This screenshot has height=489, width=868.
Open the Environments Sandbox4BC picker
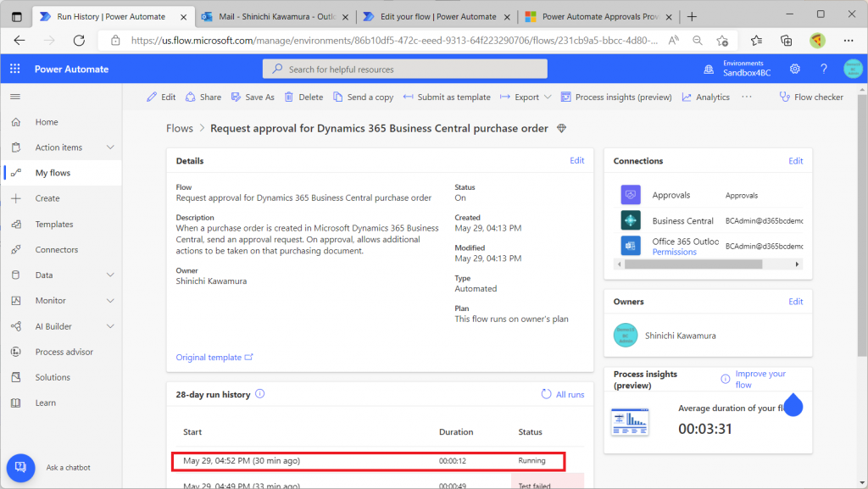point(739,69)
